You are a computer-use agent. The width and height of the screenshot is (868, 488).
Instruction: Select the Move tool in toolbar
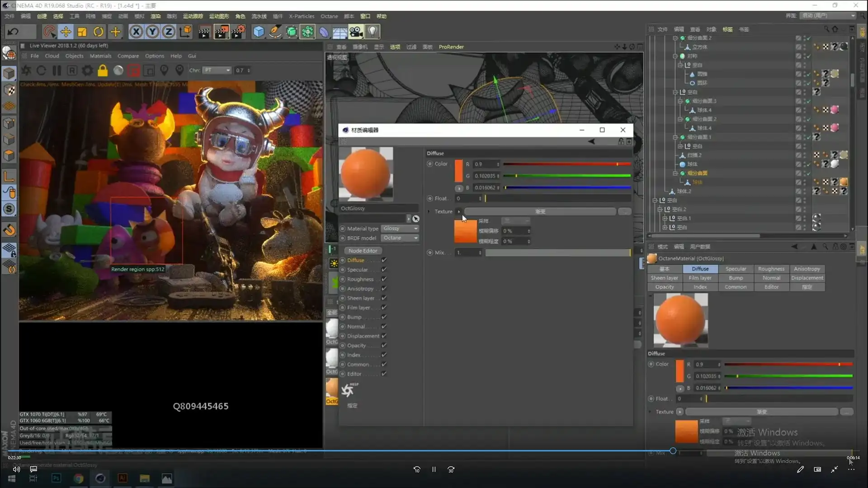point(66,32)
